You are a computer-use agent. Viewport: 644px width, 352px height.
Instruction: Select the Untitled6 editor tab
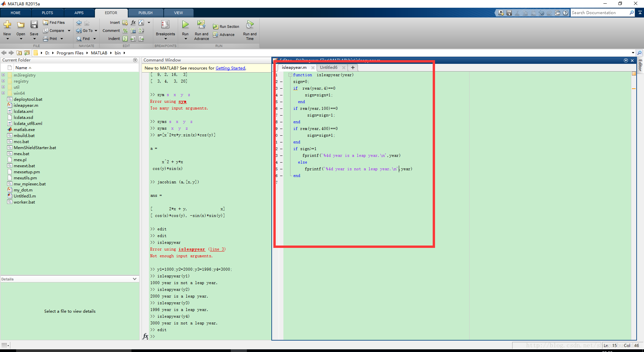(329, 68)
